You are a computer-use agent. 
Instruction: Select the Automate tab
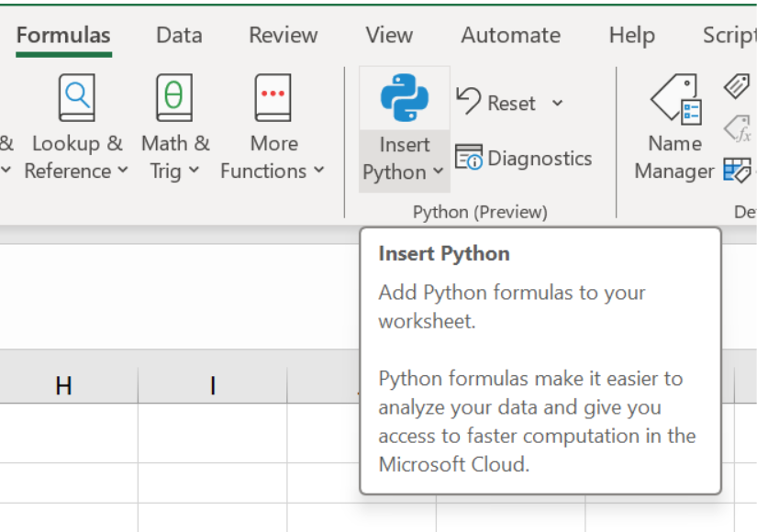(510, 35)
